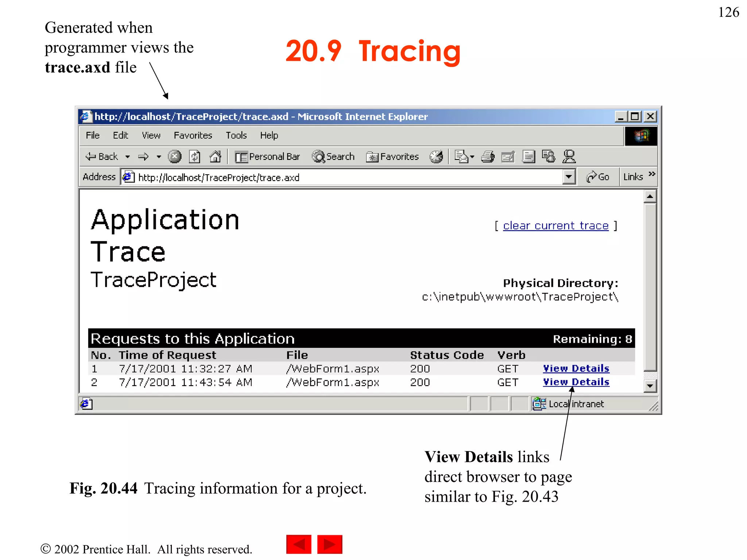Open the Favorites menu

tap(193, 136)
